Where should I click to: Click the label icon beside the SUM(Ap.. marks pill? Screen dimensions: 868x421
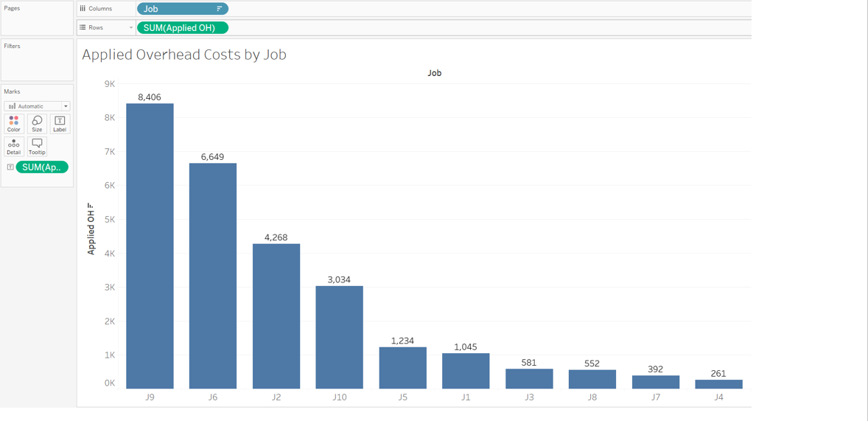10,167
